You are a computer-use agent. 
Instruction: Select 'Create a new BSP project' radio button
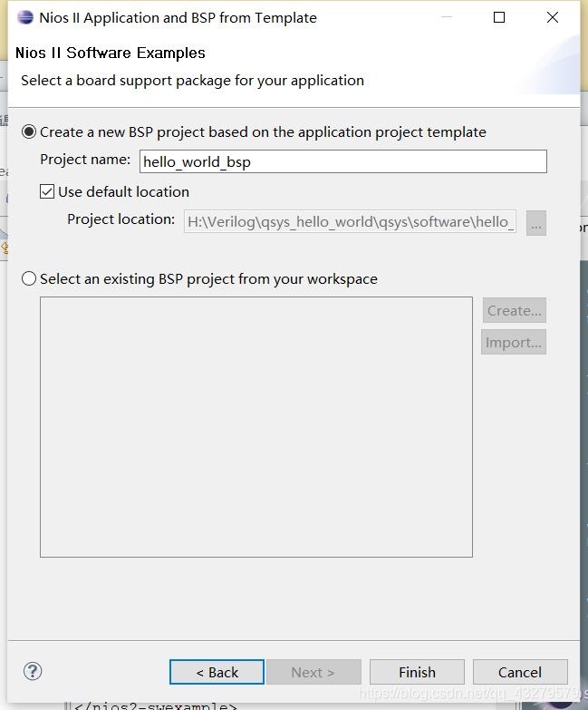tap(29, 131)
